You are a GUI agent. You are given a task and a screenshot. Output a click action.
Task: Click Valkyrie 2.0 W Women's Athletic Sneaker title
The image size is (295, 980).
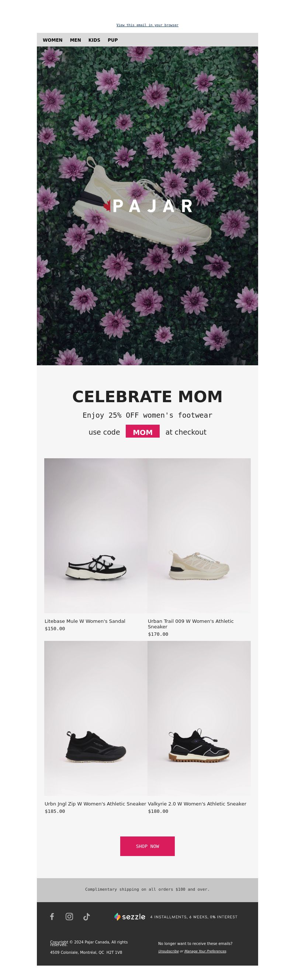pos(197,804)
